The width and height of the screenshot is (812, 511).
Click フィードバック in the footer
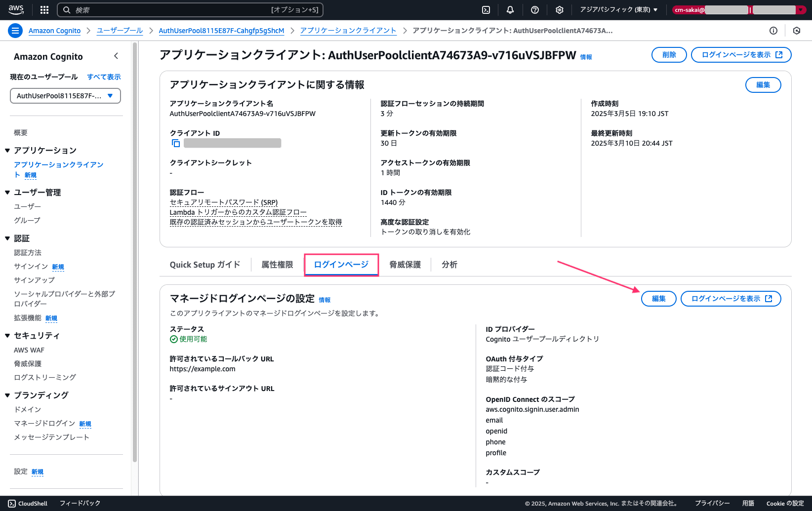click(x=80, y=504)
